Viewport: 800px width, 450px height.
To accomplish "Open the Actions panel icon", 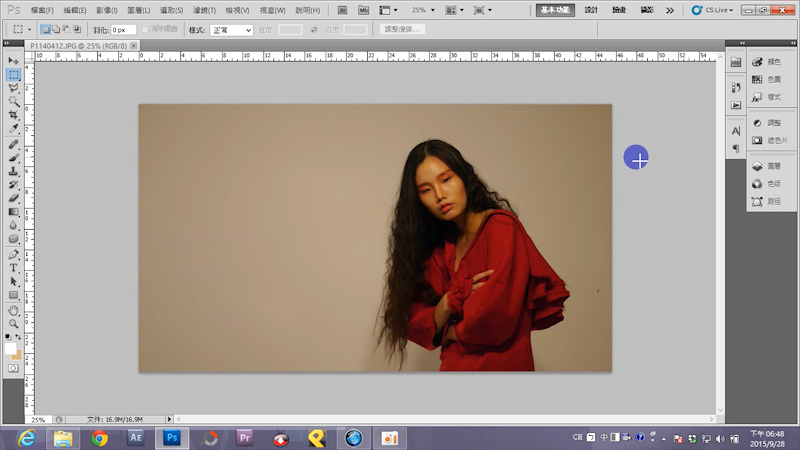I will click(736, 105).
